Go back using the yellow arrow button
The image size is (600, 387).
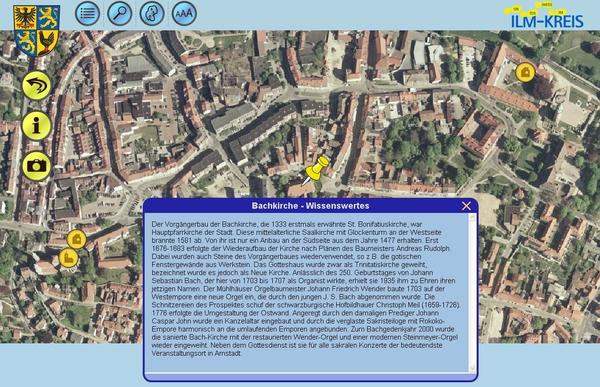click(x=36, y=86)
